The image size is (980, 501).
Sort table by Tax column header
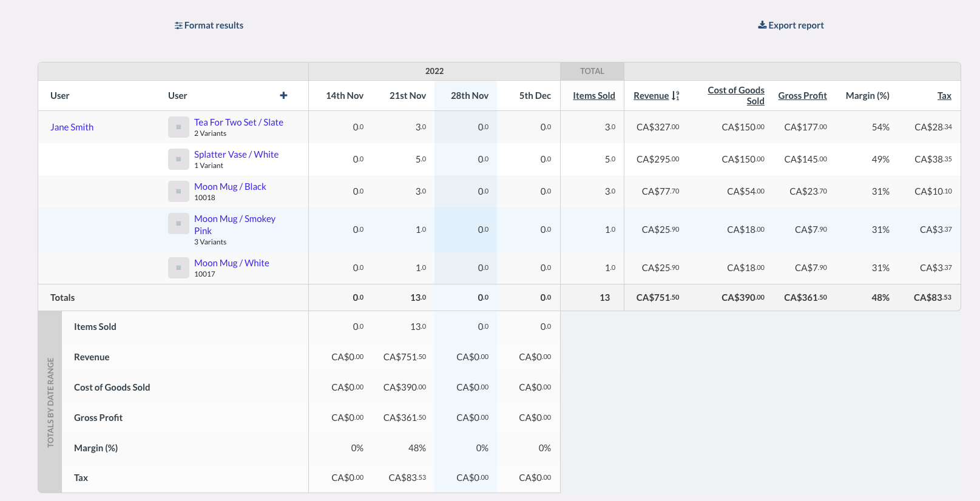944,96
